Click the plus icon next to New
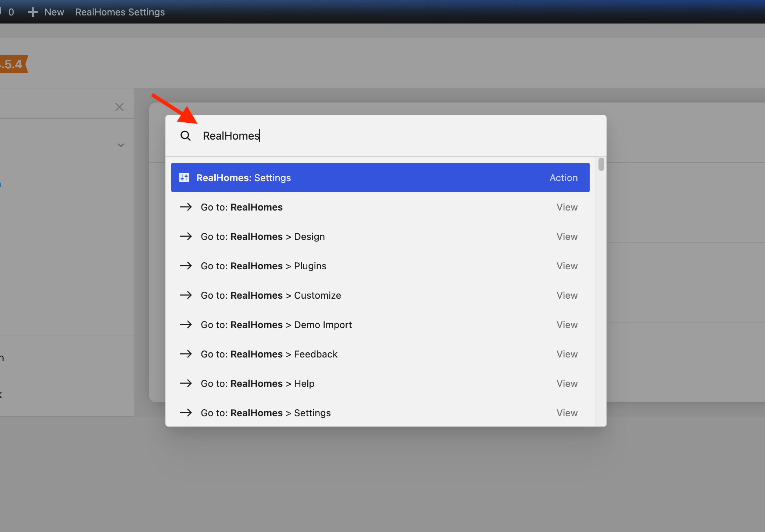 tap(33, 12)
